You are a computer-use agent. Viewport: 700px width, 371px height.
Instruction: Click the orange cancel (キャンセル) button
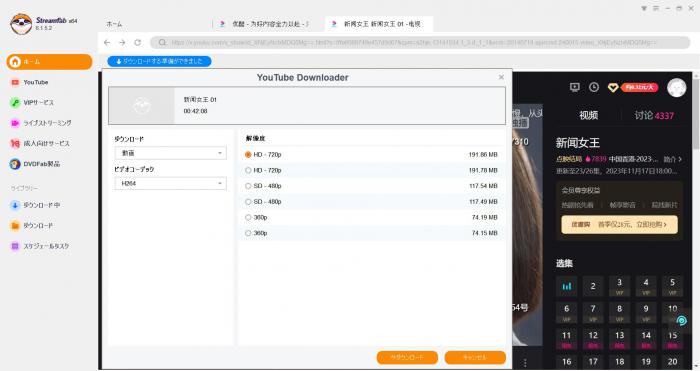pyautogui.click(x=475, y=358)
